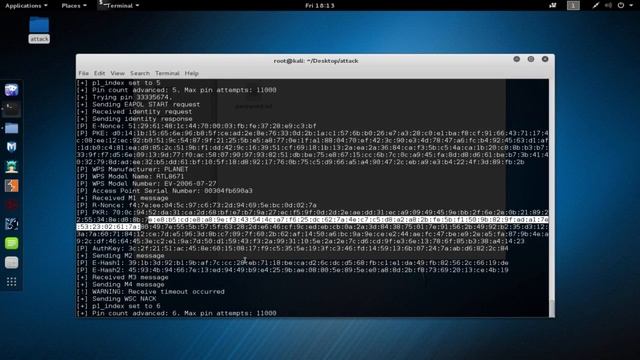
Task: Maximize the terminal window
Action: coord(531,59)
